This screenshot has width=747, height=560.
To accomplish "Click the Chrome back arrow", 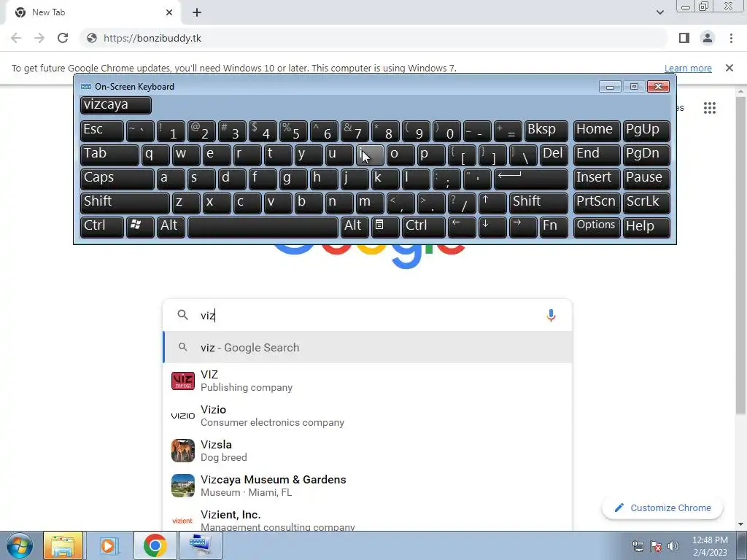I will click(x=16, y=38).
